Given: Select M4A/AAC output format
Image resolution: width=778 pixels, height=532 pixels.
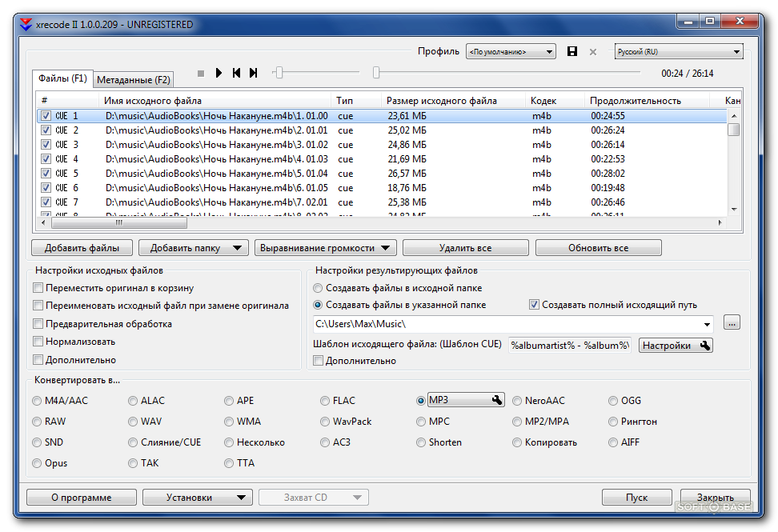Looking at the screenshot, I should (37, 401).
